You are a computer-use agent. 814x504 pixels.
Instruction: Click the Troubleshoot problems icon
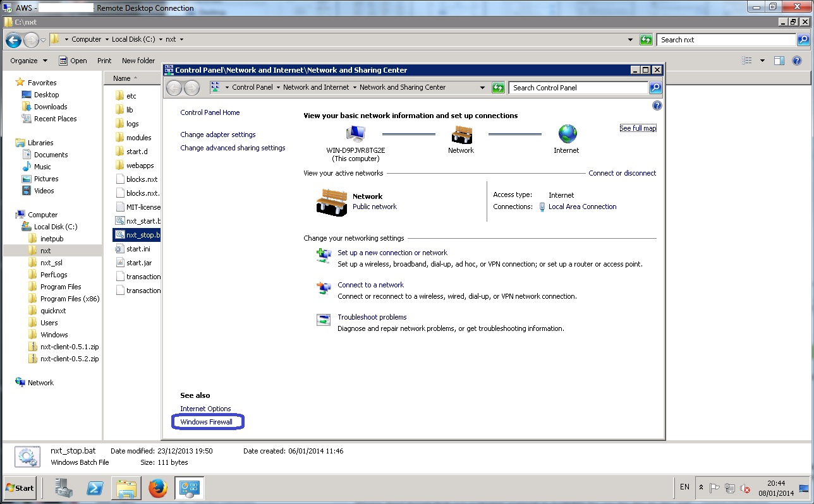324,320
